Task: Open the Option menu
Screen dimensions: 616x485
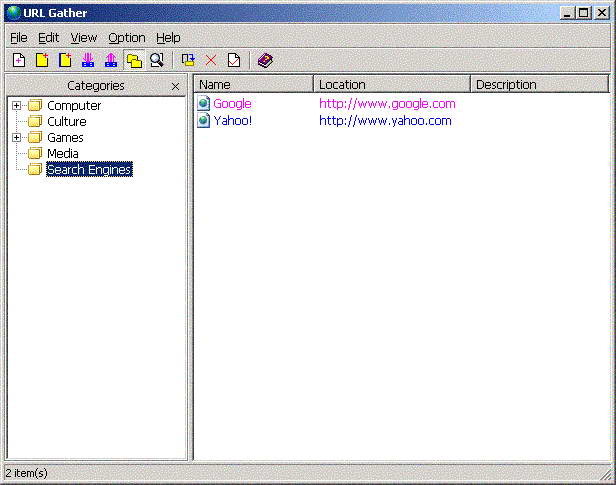Action: tap(127, 37)
